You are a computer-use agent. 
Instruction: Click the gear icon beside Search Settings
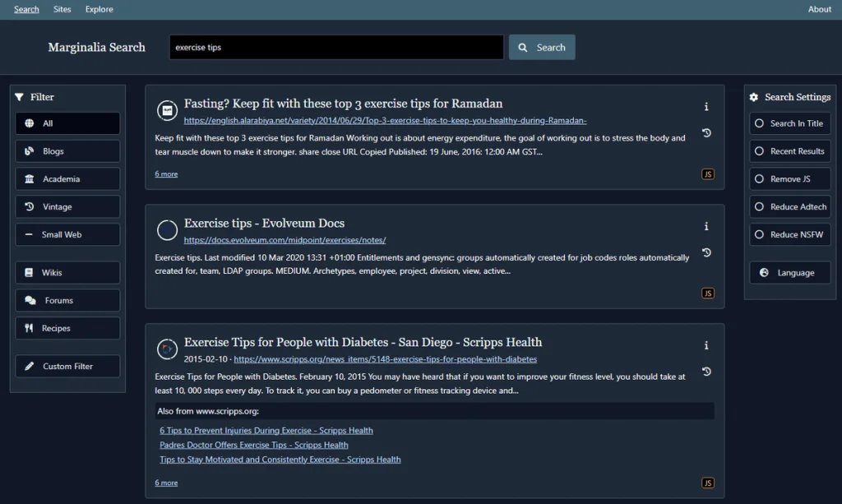(x=754, y=97)
